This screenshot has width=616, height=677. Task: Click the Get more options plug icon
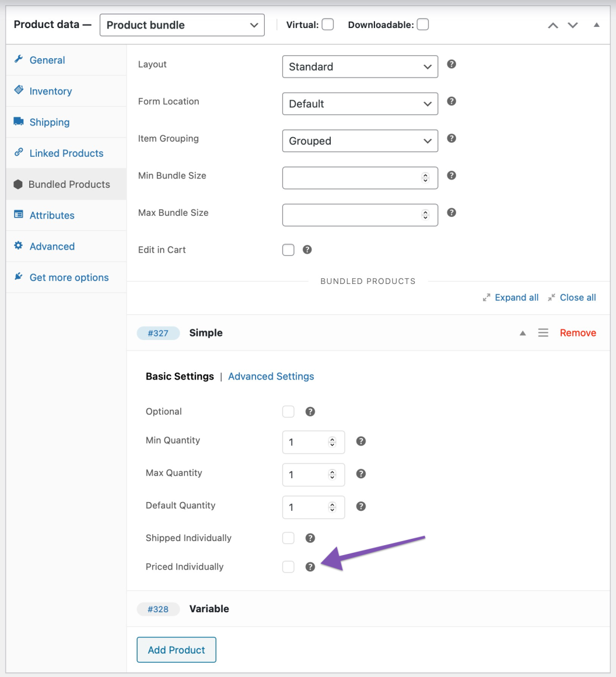[19, 277]
